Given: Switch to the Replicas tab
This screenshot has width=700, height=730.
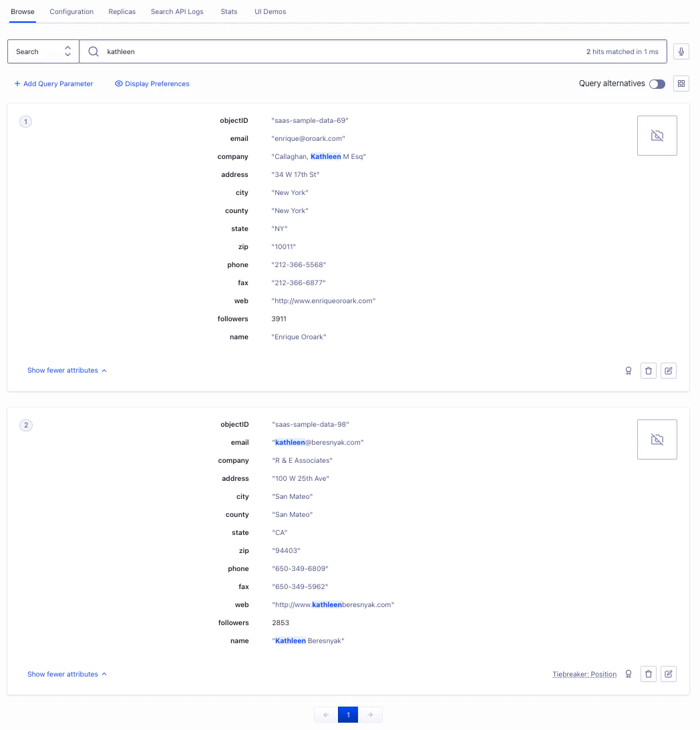Looking at the screenshot, I should (122, 11).
